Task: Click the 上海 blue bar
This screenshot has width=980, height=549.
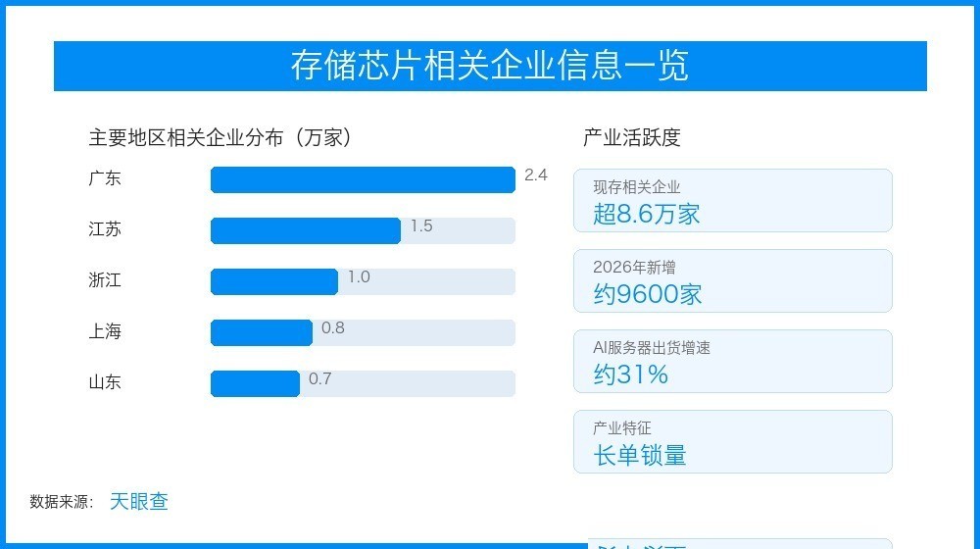Action: pos(262,332)
